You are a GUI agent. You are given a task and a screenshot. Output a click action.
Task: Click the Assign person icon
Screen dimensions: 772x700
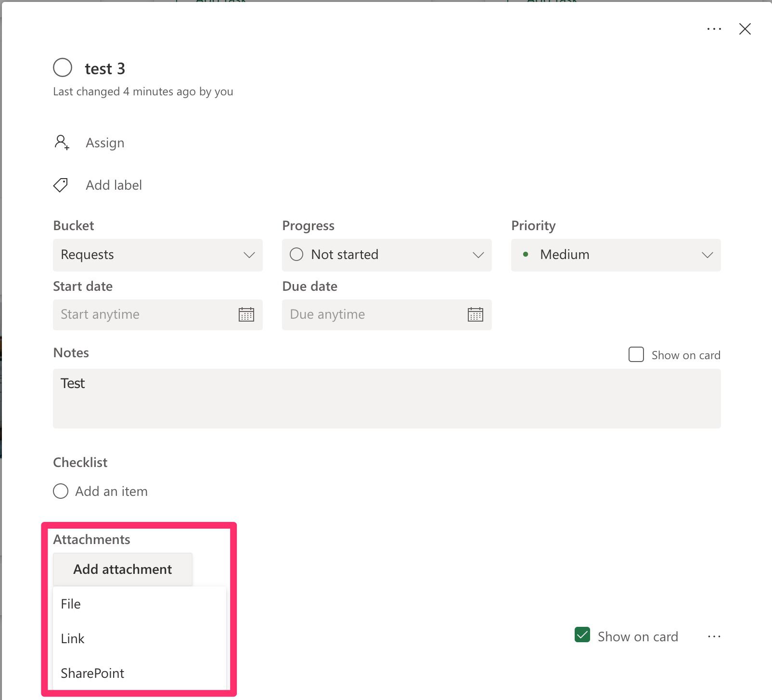tap(61, 143)
